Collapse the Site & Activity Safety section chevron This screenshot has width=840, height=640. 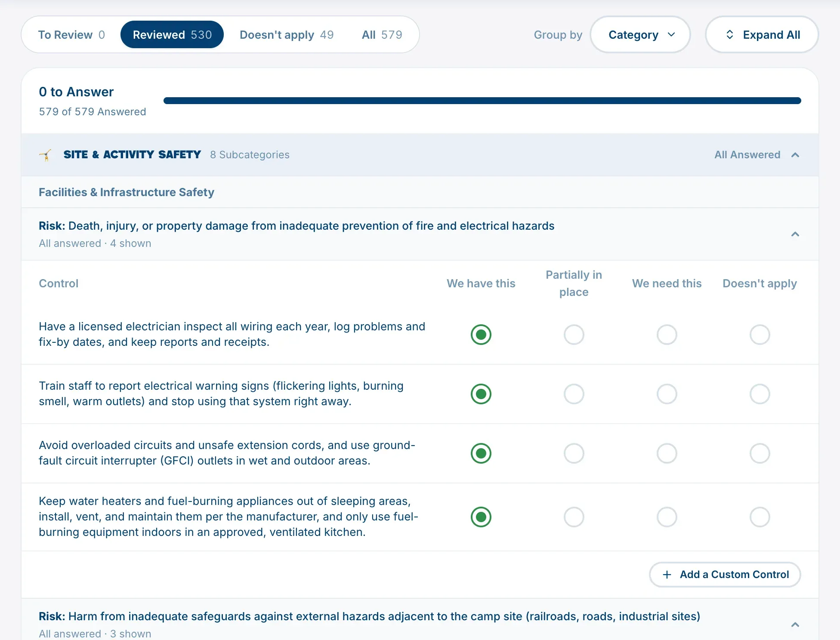795,155
